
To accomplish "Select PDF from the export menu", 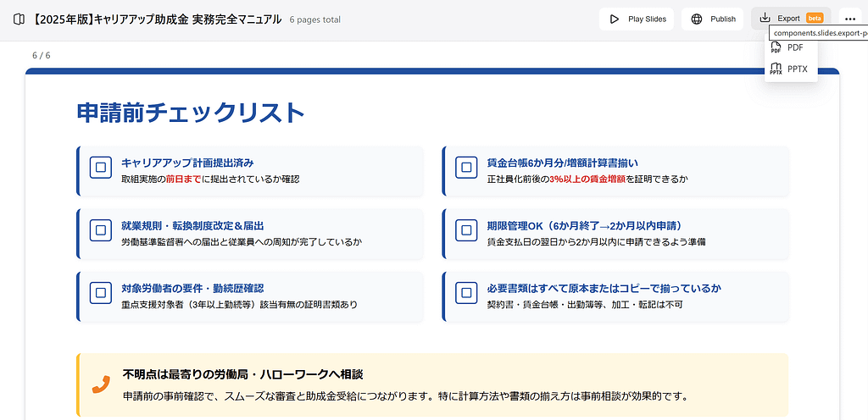I will coord(795,48).
